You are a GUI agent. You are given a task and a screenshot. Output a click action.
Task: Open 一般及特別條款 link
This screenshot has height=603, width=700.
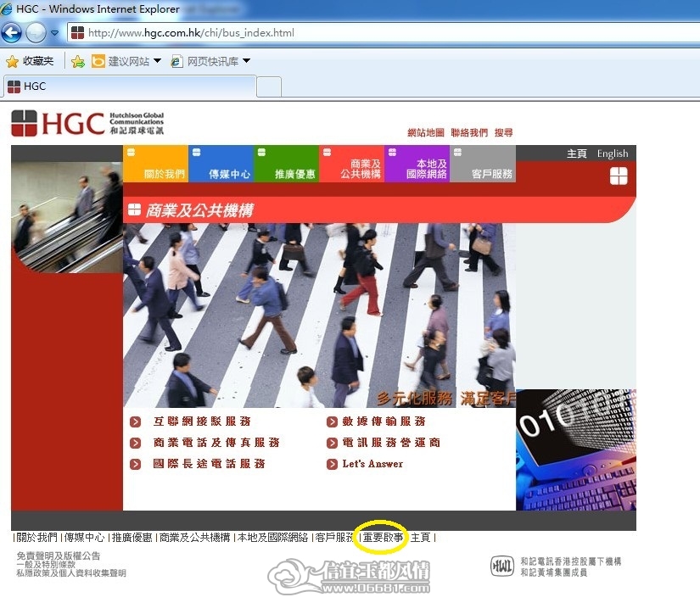(x=46, y=564)
